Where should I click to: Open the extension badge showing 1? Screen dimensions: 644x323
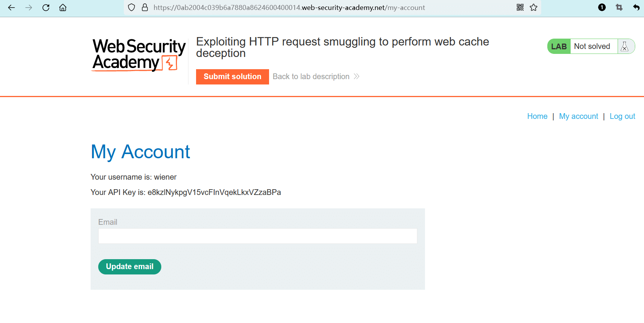(x=602, y=8)
